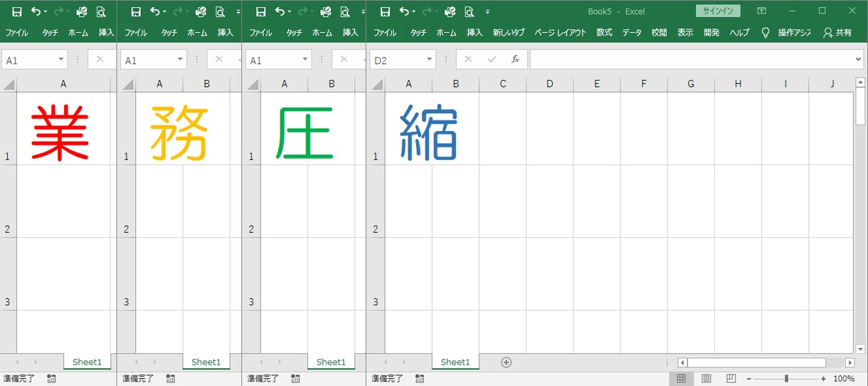
Task: Open print preview icon in 務 window
Action: 221,11
